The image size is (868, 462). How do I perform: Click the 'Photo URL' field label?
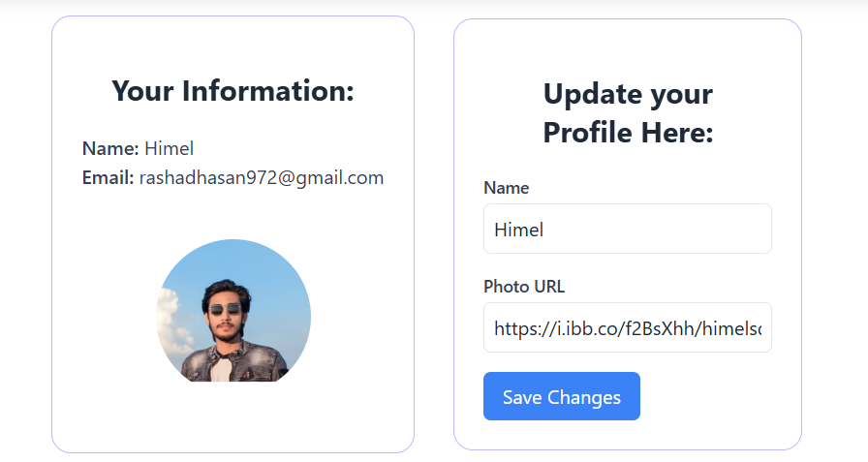523,287
